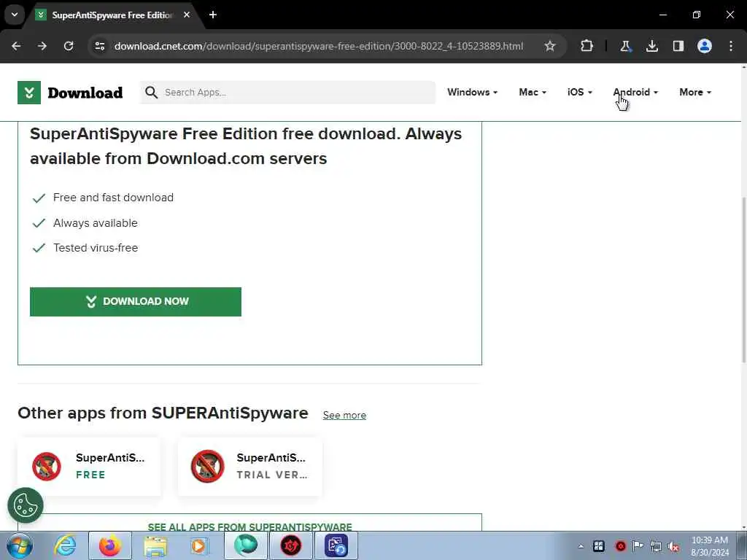Select the SuperAntiSpyware Free Edition tab
The width and height of the screenshot is (747, 560).
(x=112, y=15)
